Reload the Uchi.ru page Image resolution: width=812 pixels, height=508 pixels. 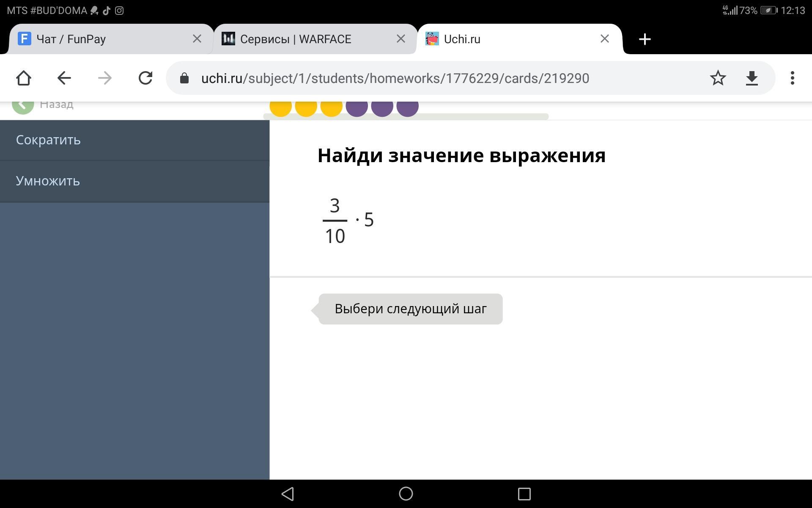tap(145, 78)
